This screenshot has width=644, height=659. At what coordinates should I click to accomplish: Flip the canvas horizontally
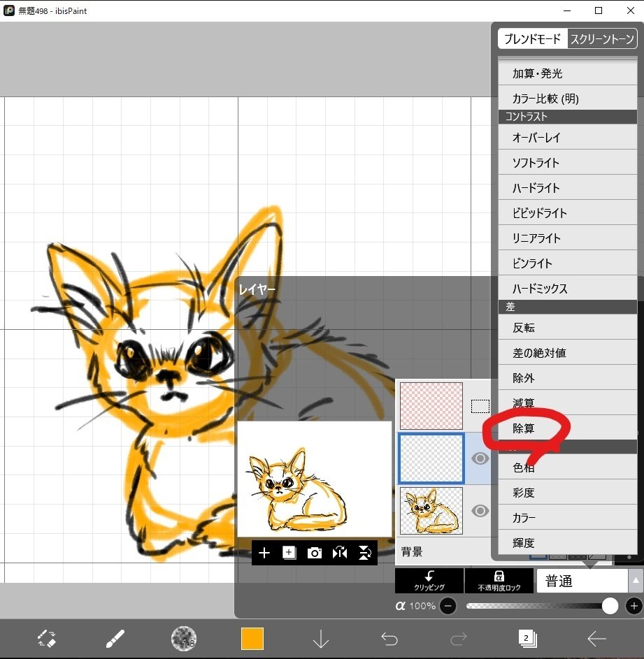[340, 553]
